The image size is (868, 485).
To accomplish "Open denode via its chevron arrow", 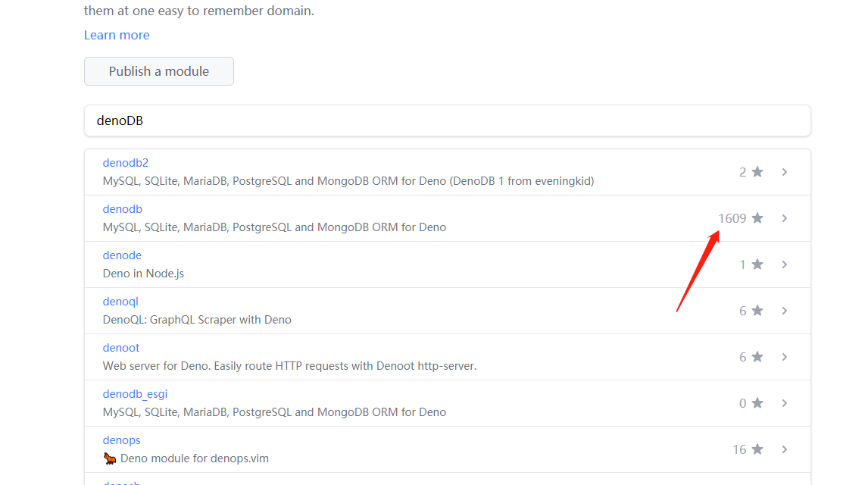I will tap(785, 264).
